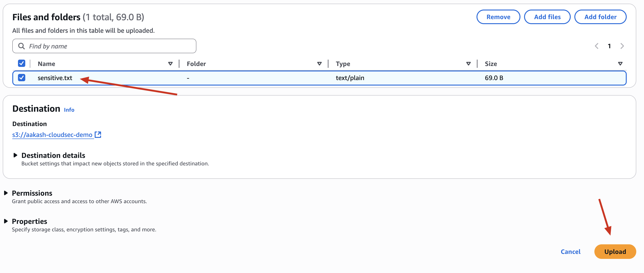Click the Add files button
The width and height of the screenshot is (644, 273).
click(x=547, y=17)
